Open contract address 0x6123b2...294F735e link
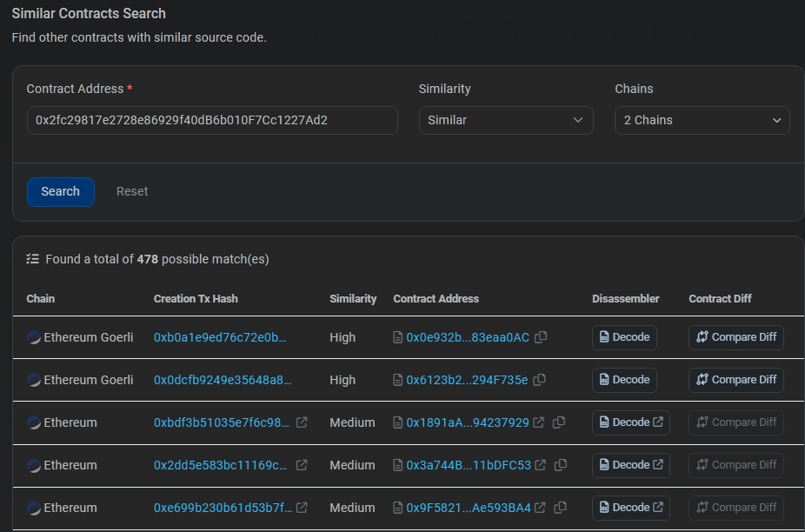 tap(467, 380)
